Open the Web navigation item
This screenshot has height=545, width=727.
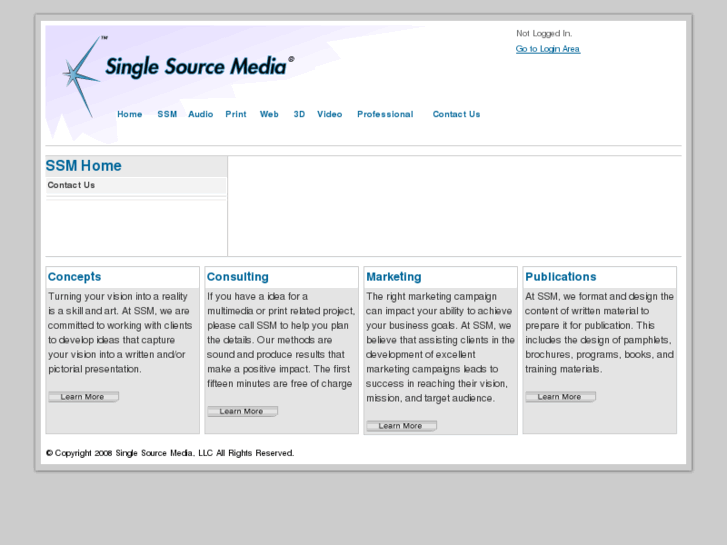(x=269, y=114)
